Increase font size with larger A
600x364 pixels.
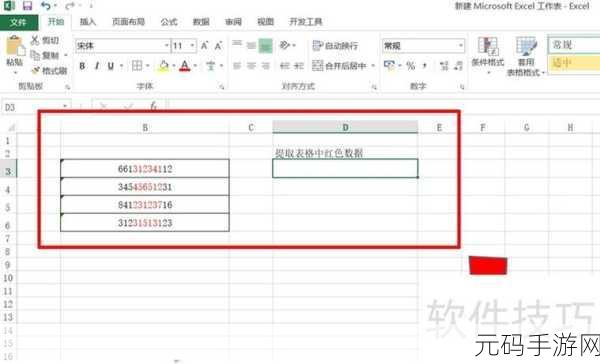204,46
